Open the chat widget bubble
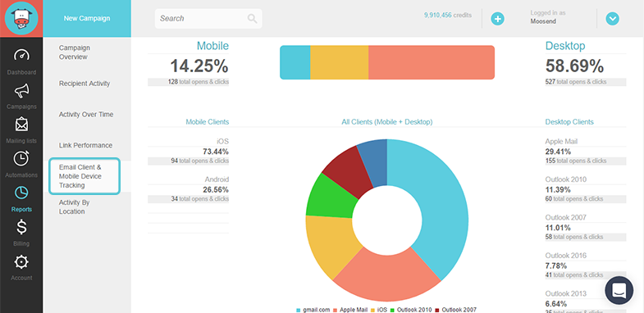Screen dimensions: 644x313 [619, 290]
